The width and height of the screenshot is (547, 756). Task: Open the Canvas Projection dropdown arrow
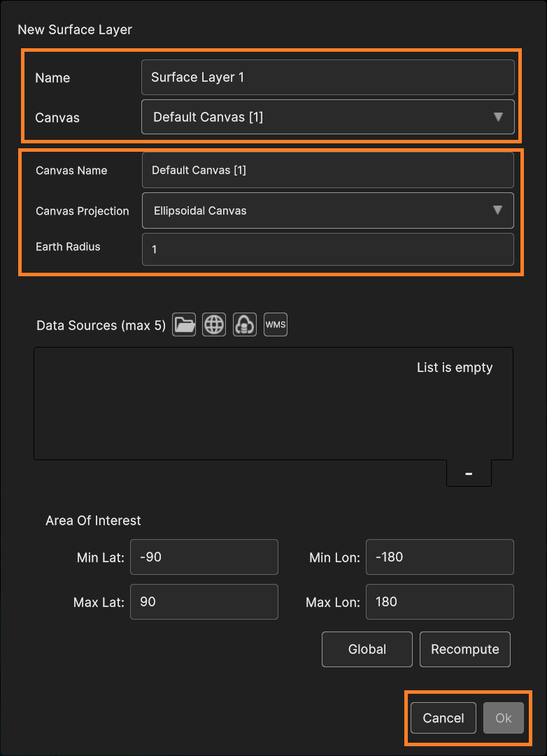pyautogui.click(x=497, y=211)
